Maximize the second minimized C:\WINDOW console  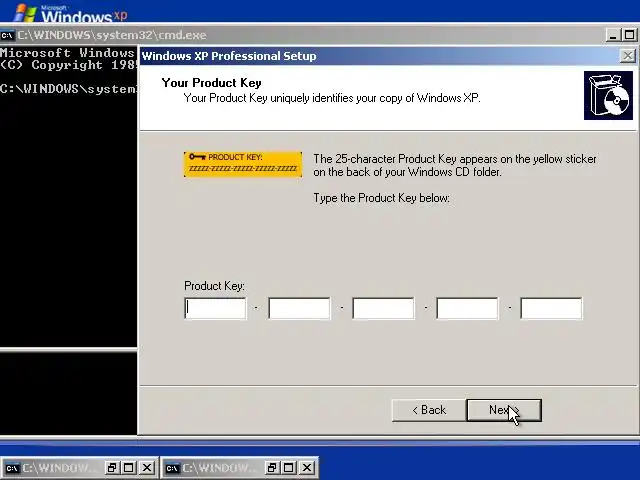289,468
